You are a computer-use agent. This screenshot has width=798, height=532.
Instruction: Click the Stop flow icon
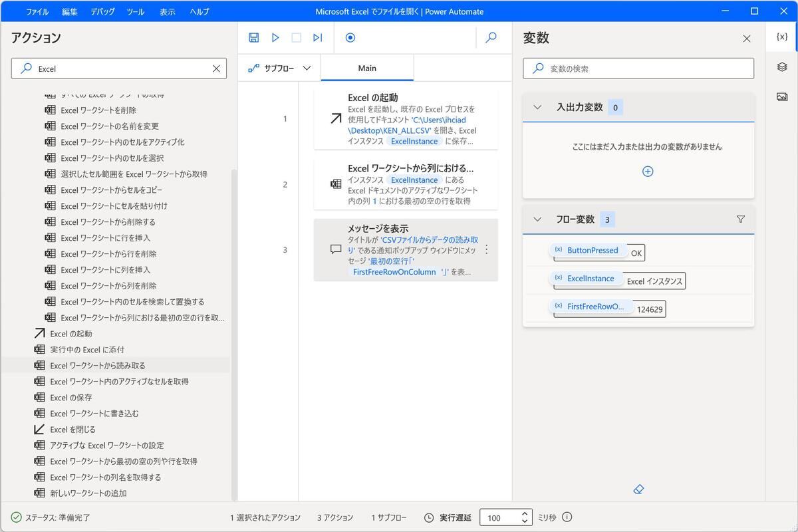click(x=297, y=38)
